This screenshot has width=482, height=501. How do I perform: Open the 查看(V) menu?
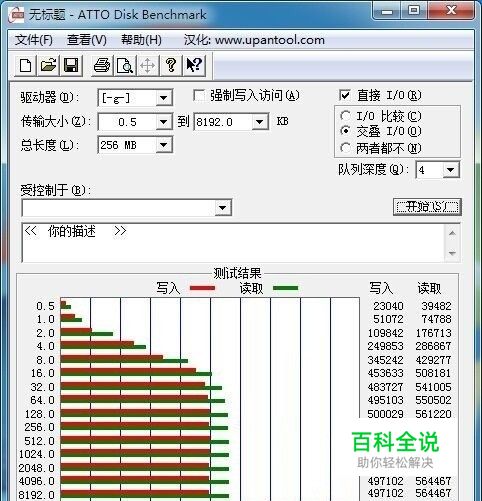point(87,40)
